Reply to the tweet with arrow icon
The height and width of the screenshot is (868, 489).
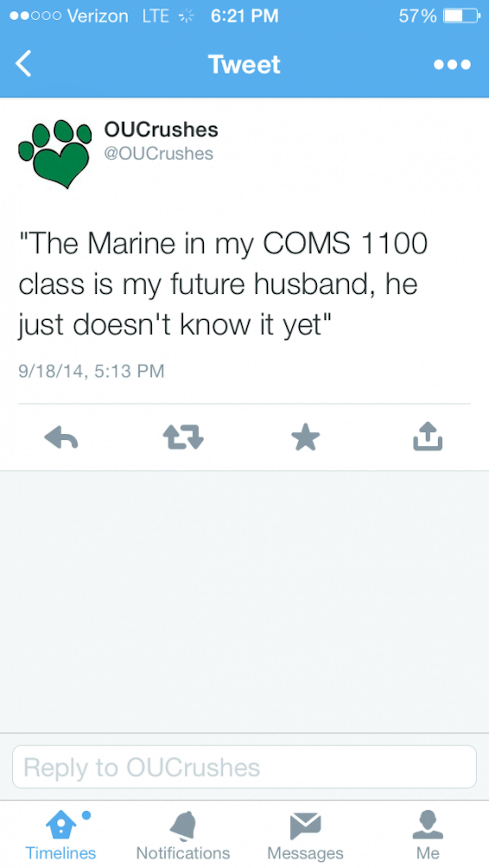click(61, 437)
